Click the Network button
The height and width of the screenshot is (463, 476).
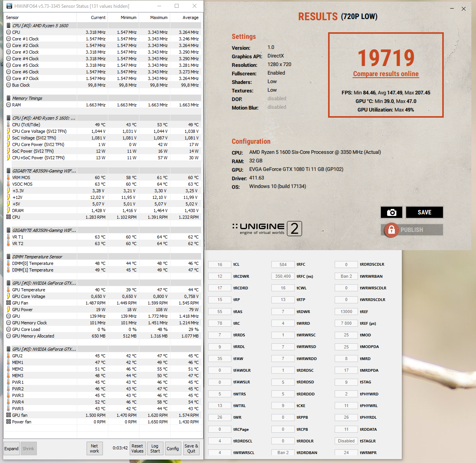[x=94, y=449]
